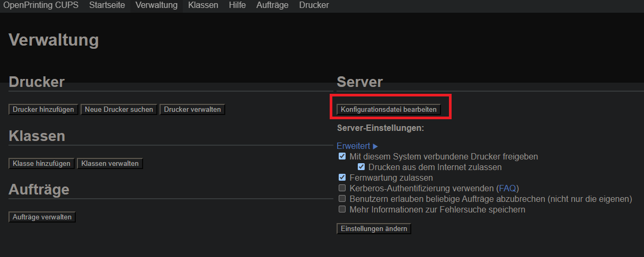644x257 pixels.
Task: Click the Drucker hinzufügen button
Action: (43, 110)
